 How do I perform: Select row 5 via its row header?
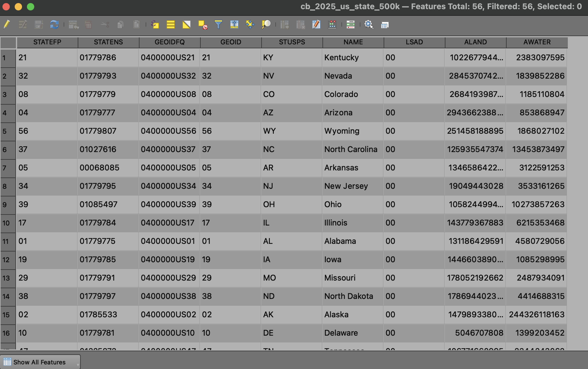(8, 131)
